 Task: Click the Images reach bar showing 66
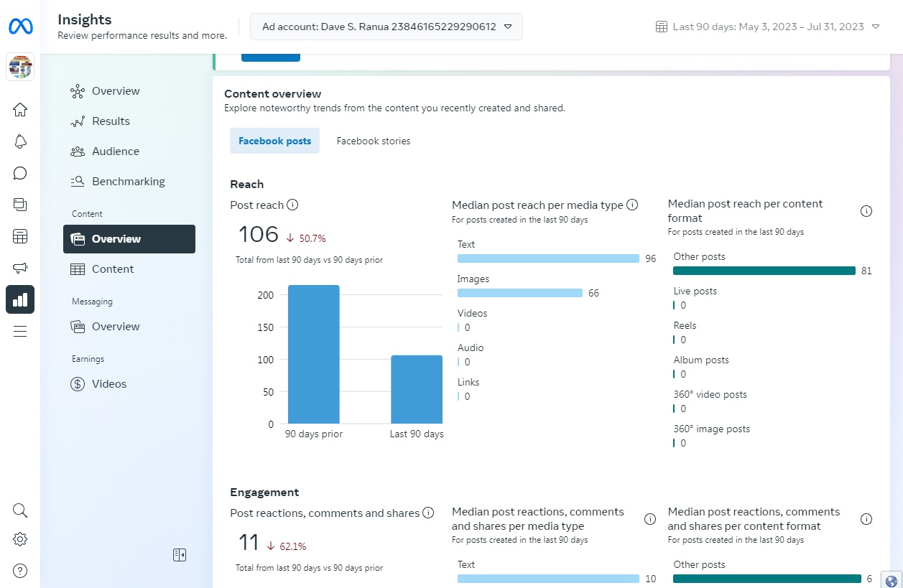(x=520, y=293)
